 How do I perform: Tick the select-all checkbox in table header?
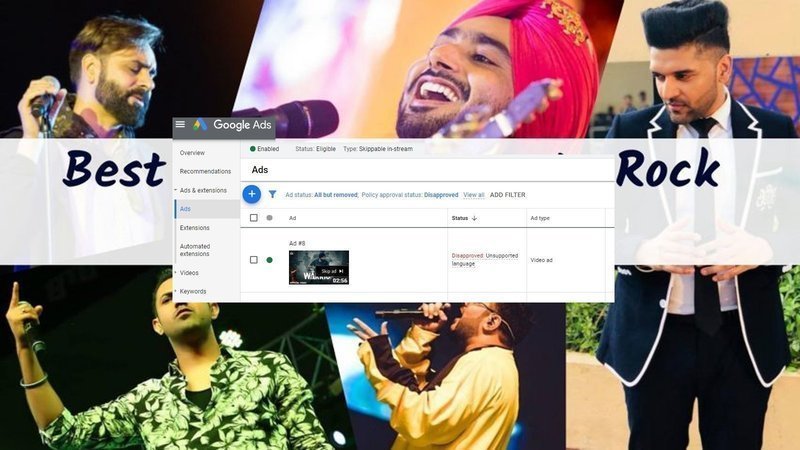[254, 218]
